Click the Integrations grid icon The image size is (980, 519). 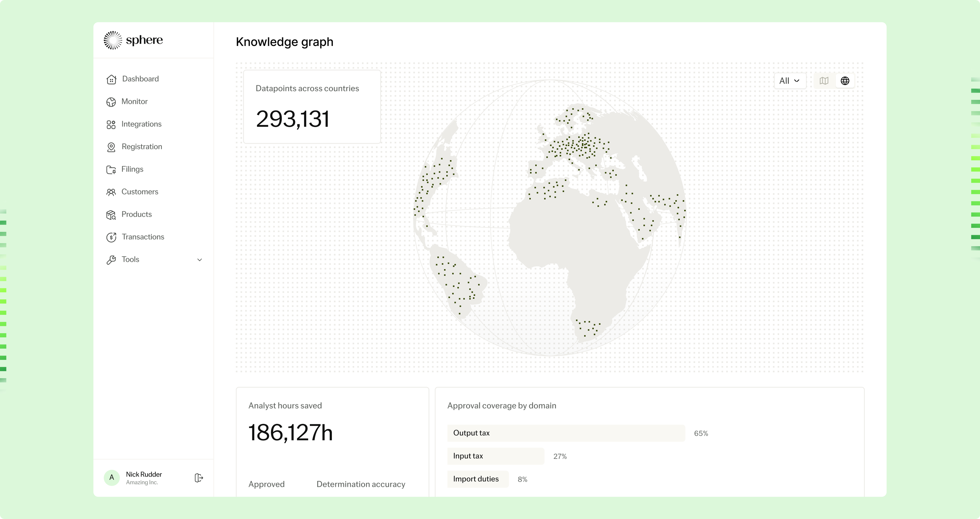click(x=111, y=124)
